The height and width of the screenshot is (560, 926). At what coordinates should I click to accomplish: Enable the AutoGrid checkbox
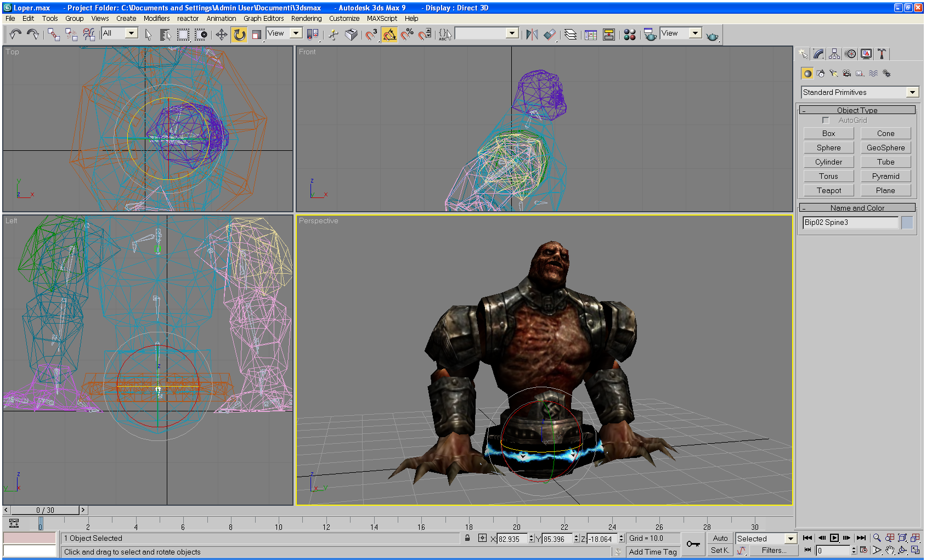(825, 120)
